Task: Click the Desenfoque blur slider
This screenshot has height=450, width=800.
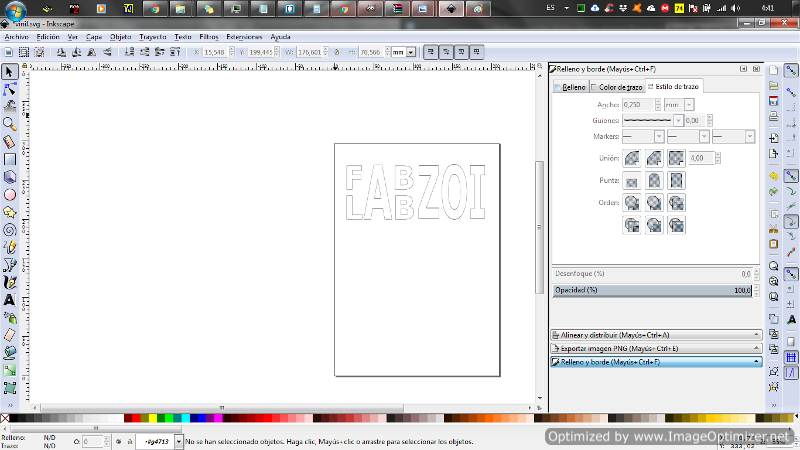Action: point(653,274)
